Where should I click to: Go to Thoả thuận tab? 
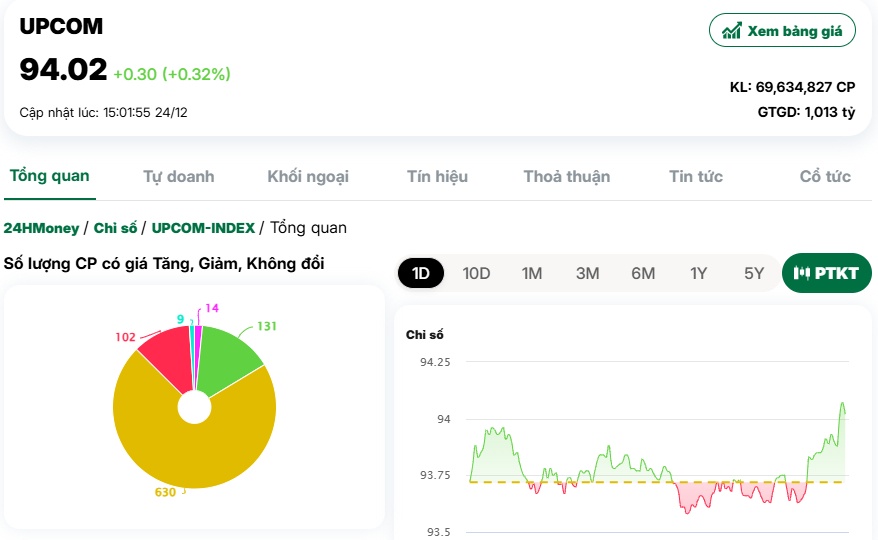tap(567, 176)
